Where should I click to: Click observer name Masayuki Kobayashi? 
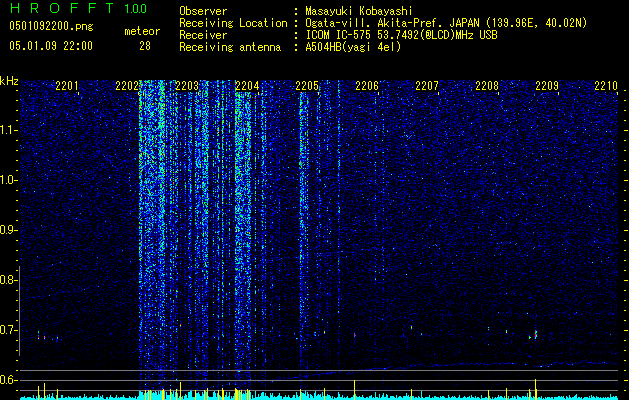(x=359, y=11)
